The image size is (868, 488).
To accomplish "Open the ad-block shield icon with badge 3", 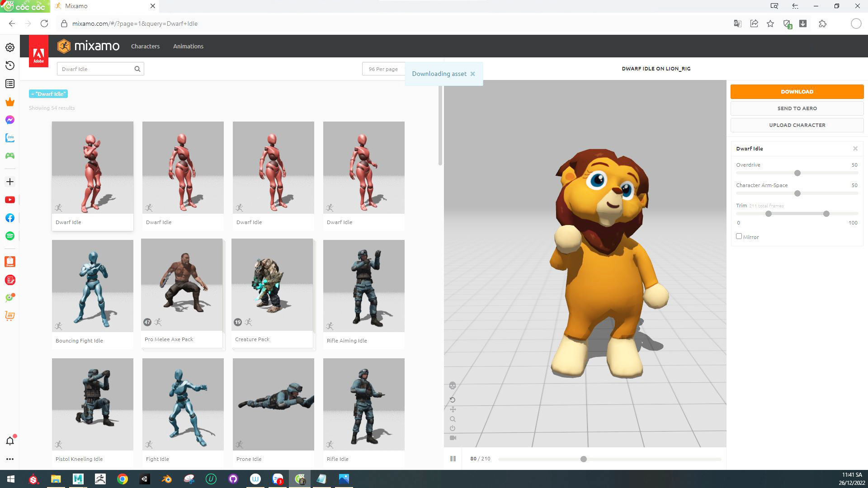I will click(787, 24).
